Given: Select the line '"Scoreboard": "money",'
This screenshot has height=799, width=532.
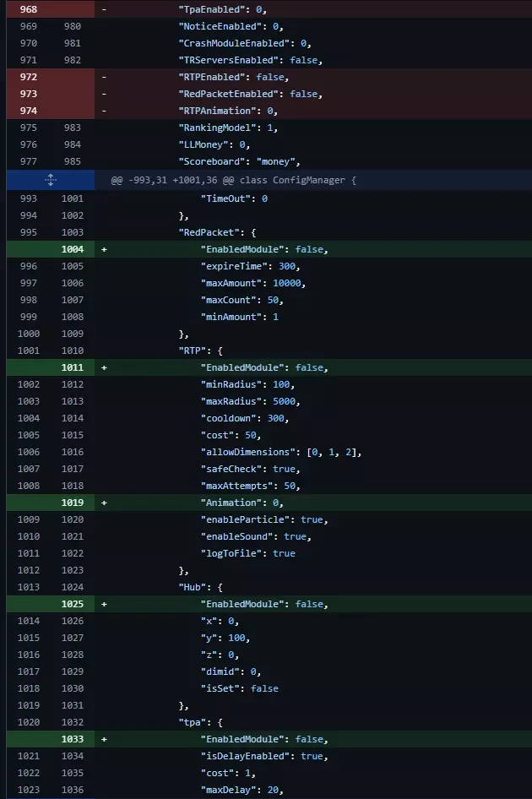Looking at the screenshot, I should [239, 161].
